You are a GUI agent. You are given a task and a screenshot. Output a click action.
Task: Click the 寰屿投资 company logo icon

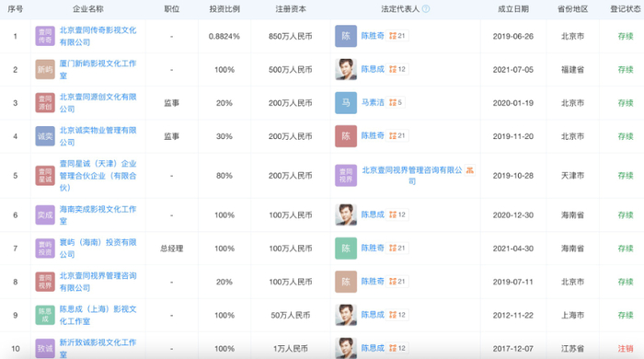coord(45,249)
